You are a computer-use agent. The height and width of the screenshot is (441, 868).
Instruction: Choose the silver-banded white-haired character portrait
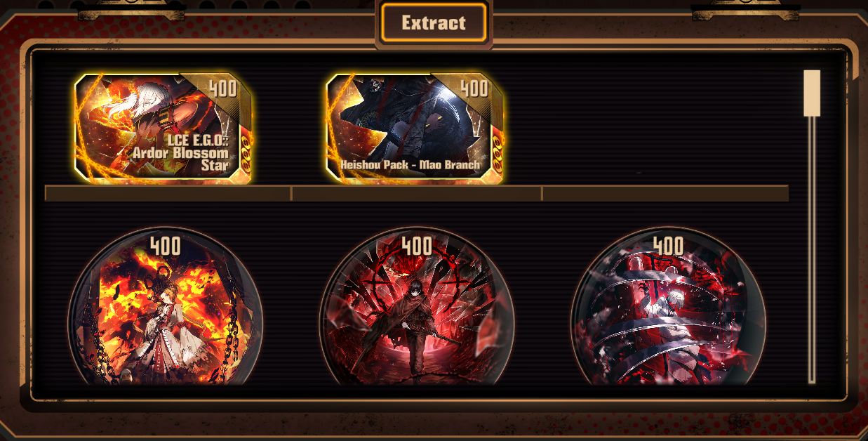[668, 309]
